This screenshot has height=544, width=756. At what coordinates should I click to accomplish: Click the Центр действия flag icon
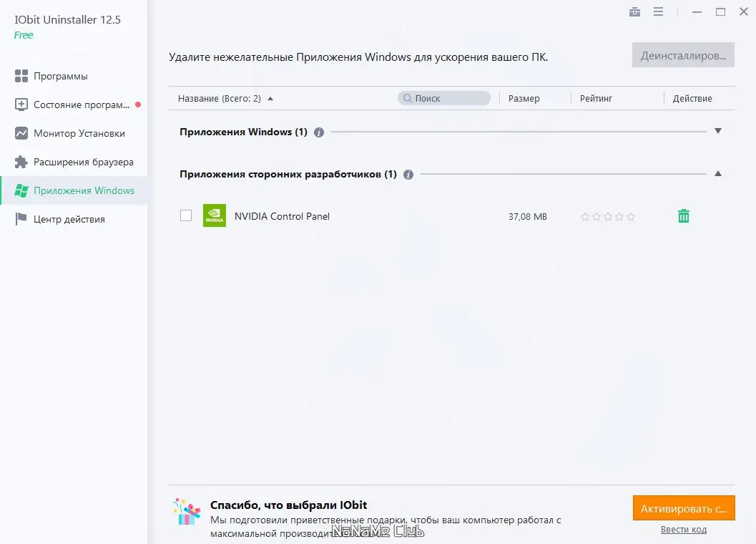21,219
